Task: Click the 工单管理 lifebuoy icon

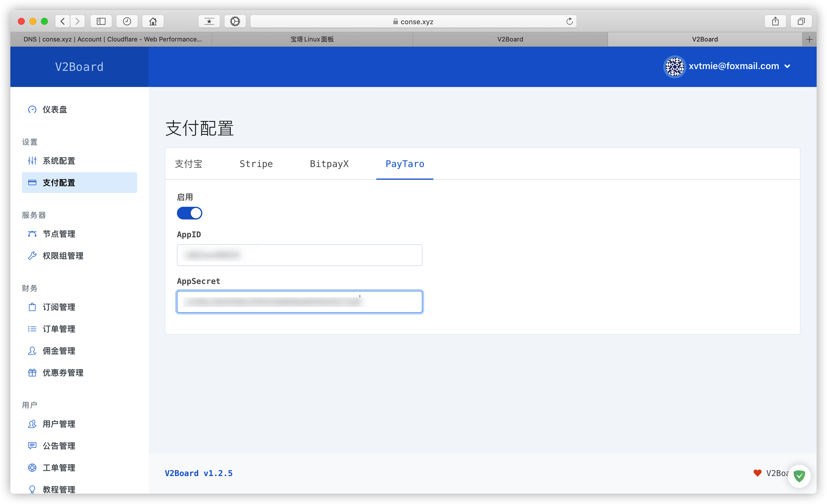Action: coord(32,467)
